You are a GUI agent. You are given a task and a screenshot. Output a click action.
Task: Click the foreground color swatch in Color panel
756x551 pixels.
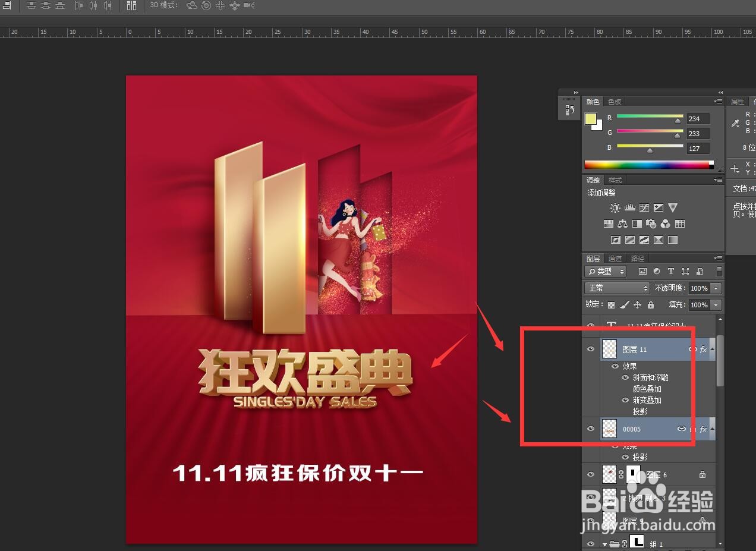[x=591, y=119]
